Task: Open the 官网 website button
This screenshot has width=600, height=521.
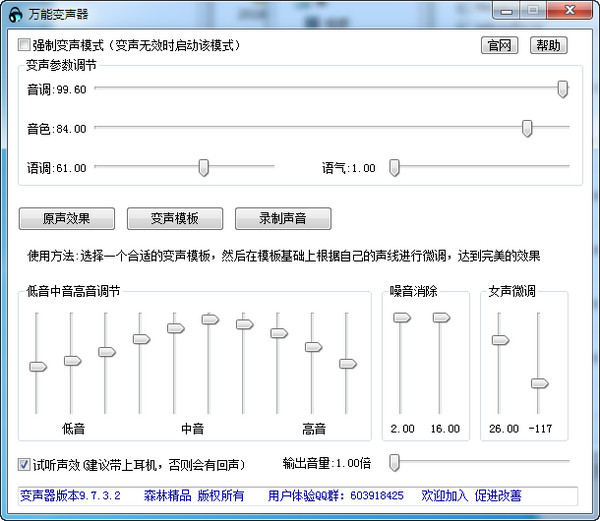Action: click(501, 45)
